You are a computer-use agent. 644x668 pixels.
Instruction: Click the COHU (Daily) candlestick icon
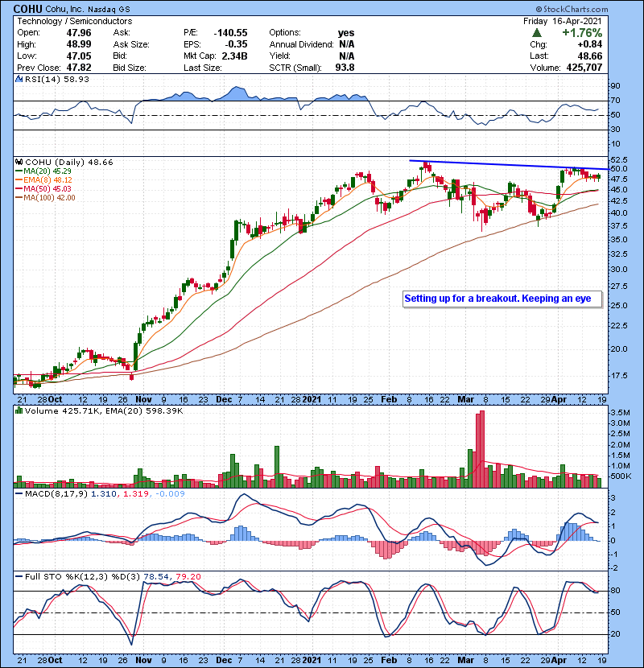(19, 162)
